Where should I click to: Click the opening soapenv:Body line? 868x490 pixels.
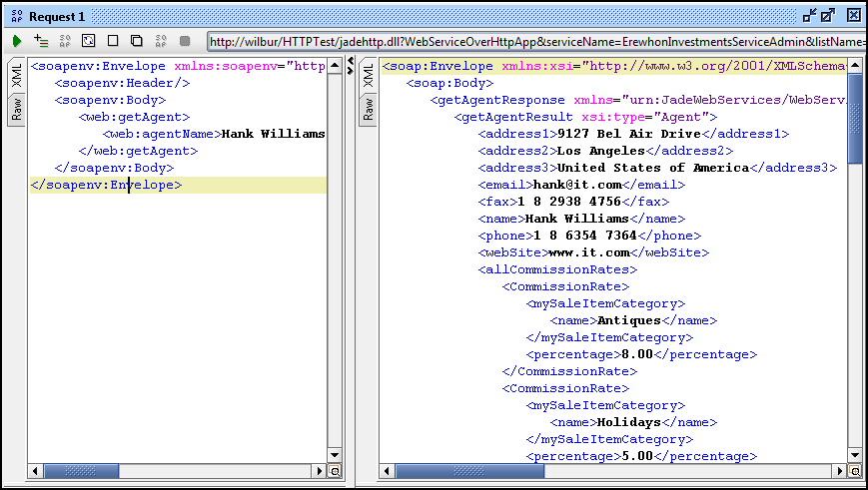(110, 100)
